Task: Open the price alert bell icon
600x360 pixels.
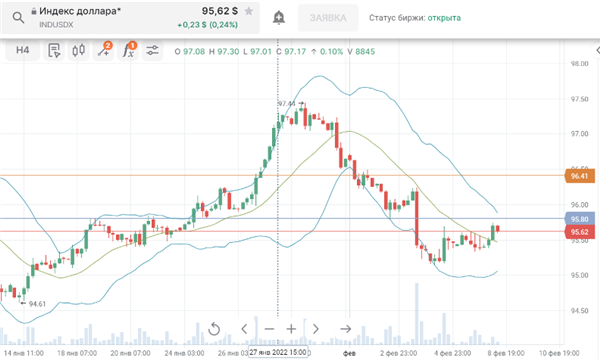Action: (279, 18)
